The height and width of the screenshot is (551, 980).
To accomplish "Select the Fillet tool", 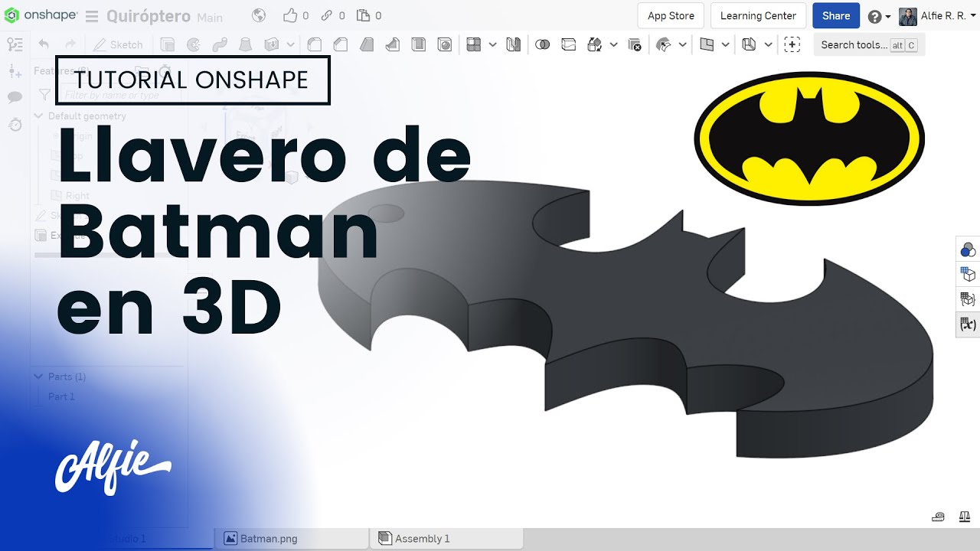I will [x=315, y=44].
